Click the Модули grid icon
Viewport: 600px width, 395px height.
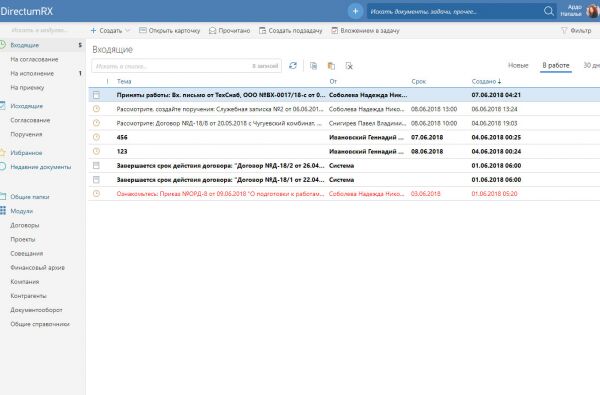coord(3,211)
